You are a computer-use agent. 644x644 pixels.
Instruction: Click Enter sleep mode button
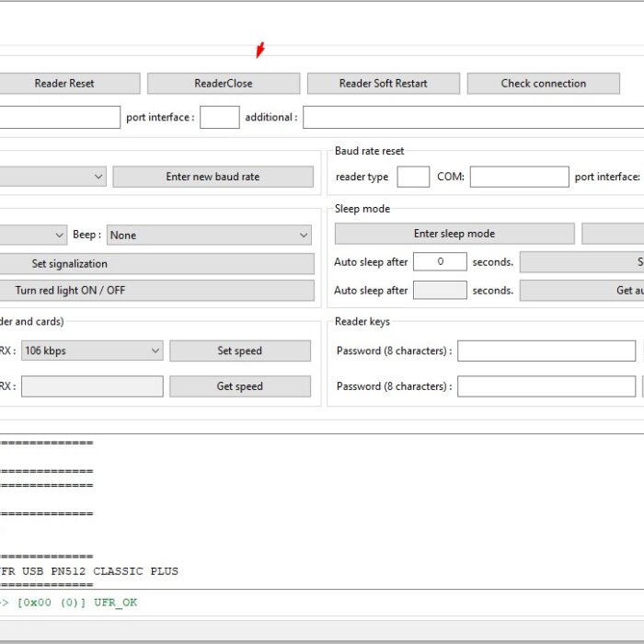(454, 234)
